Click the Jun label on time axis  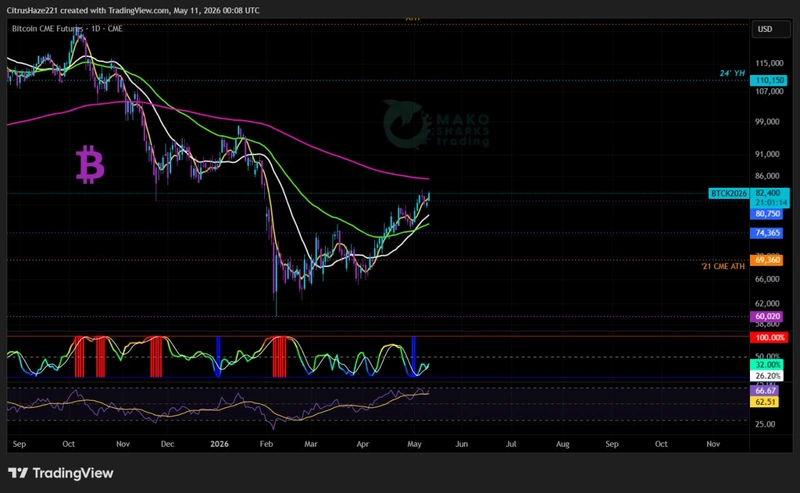pos(461,444)
